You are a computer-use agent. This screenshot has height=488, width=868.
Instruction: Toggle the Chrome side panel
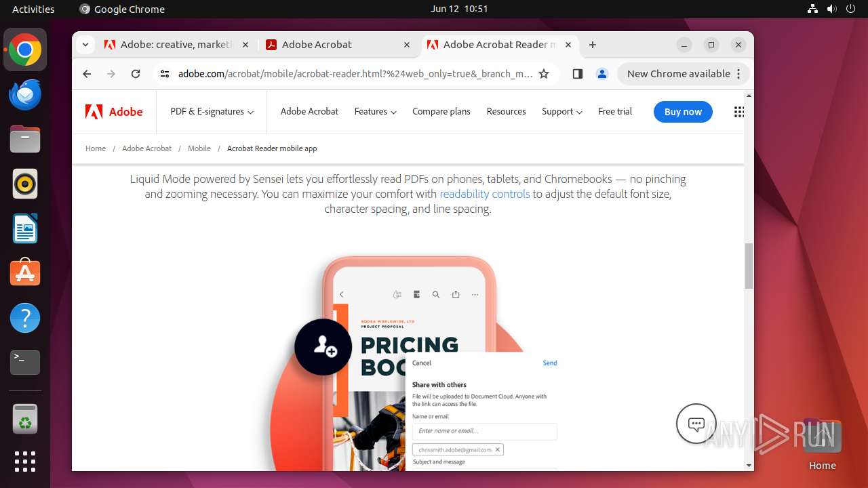578,74
